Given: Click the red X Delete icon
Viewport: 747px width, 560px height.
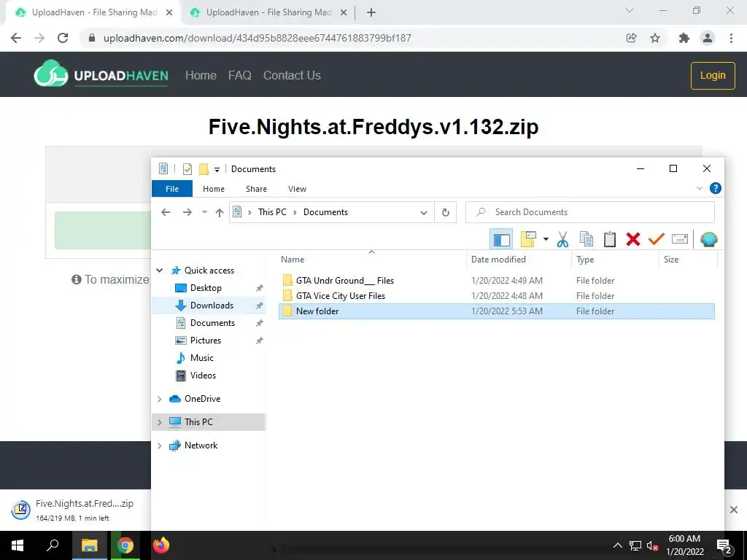Looking at the screenshot, I should (x=633, y=239).
